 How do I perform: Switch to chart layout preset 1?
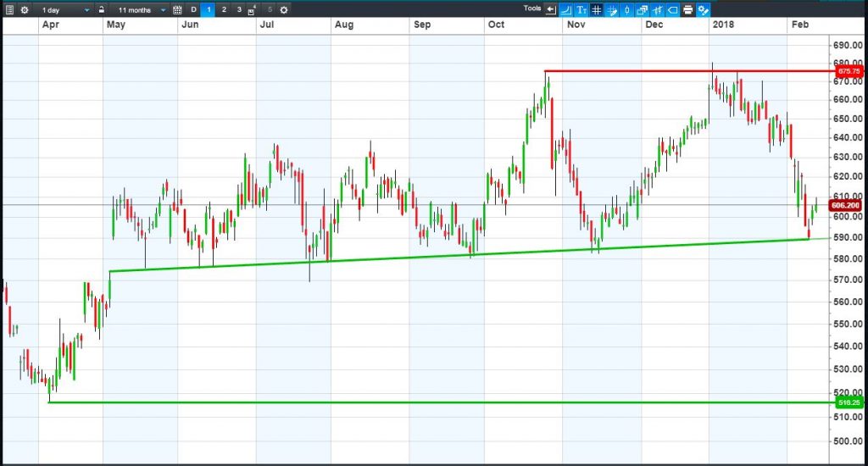209,9
